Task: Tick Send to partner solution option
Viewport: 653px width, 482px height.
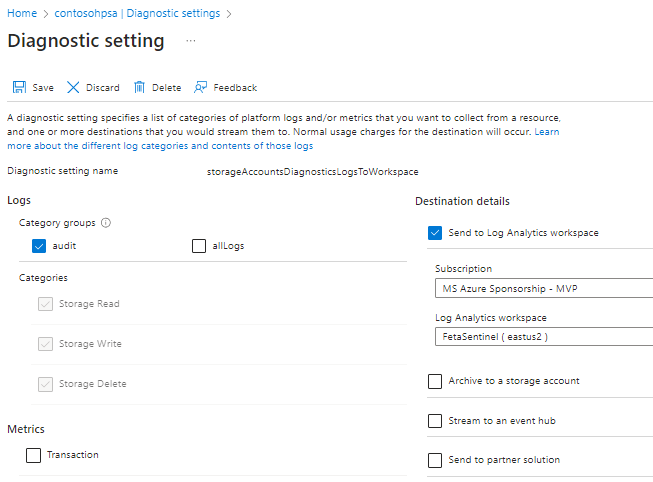Action: (x=435, y=460)
